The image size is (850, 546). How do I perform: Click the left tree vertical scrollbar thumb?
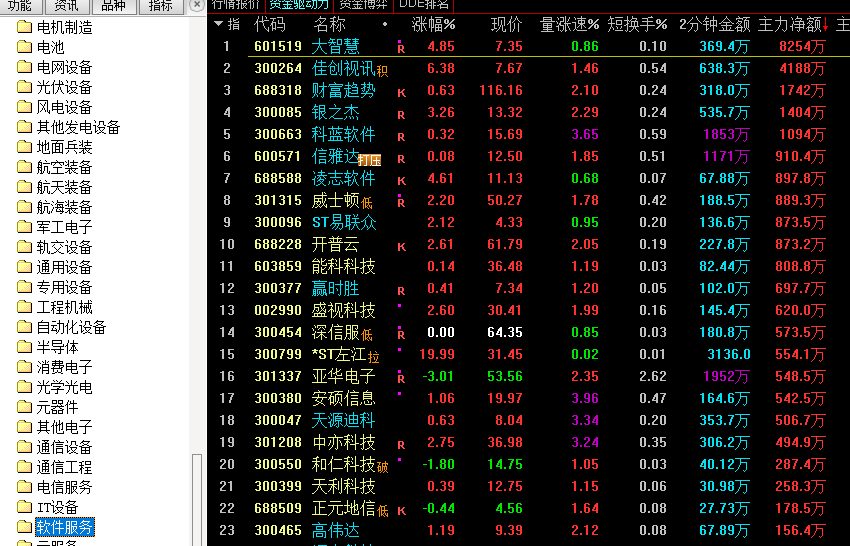tap(197, 499)
